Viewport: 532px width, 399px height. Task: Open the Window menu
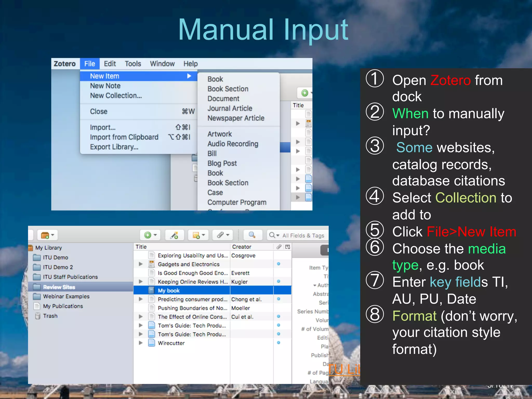[162, 64]
